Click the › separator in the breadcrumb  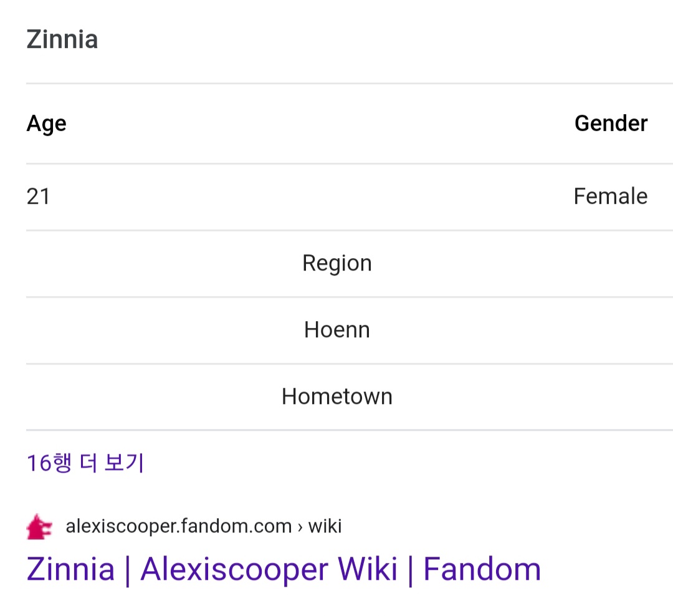300,527
